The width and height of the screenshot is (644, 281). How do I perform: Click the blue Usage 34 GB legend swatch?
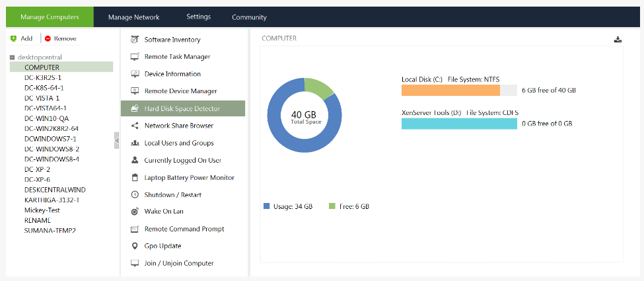click(x=267, y=206)
